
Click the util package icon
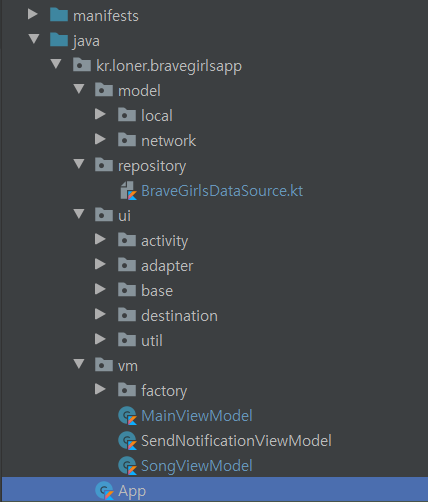[x=127, y=340]
